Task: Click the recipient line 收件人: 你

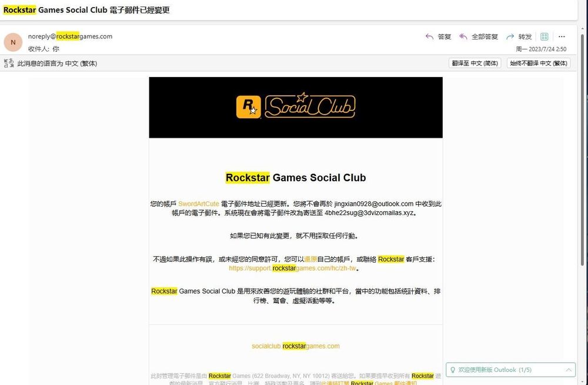Action: [x=44, y=49]
